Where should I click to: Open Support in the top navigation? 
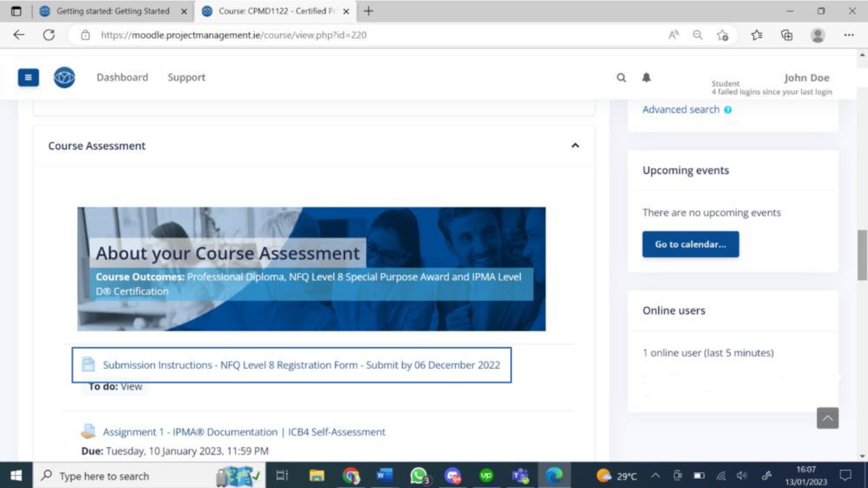tap(187, 77)
